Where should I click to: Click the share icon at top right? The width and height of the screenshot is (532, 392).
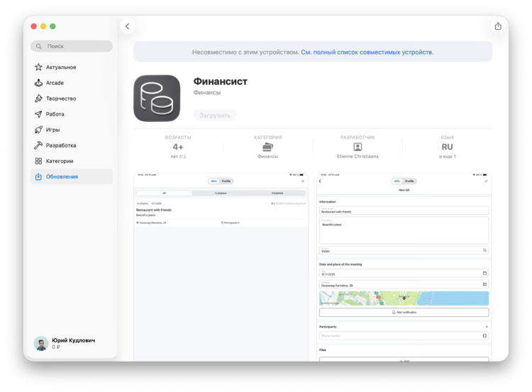498,26
